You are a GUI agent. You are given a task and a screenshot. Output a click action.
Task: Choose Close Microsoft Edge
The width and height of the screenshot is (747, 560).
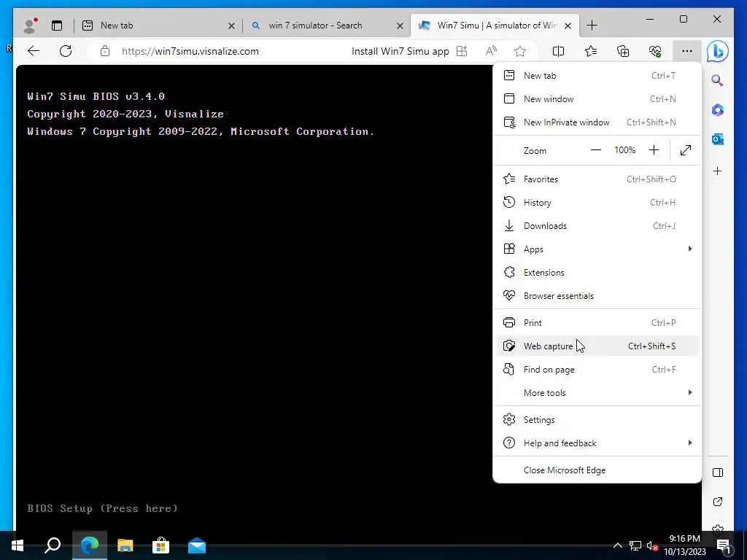click(x=597, y=470)
